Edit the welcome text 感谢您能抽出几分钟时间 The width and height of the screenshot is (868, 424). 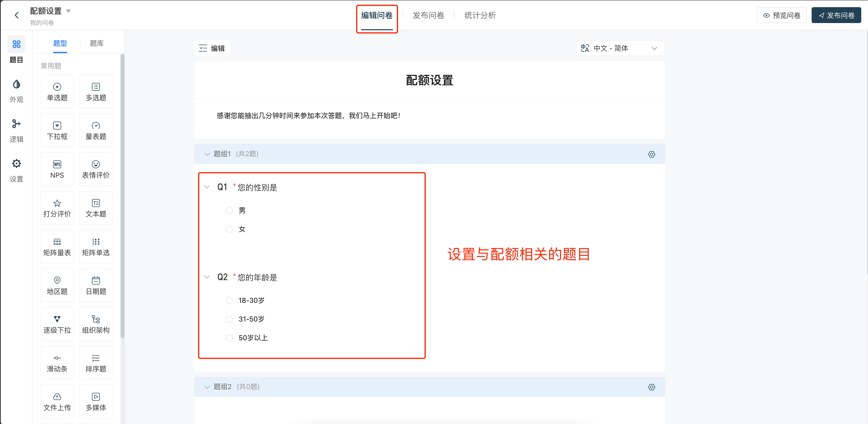coord(308,116)
